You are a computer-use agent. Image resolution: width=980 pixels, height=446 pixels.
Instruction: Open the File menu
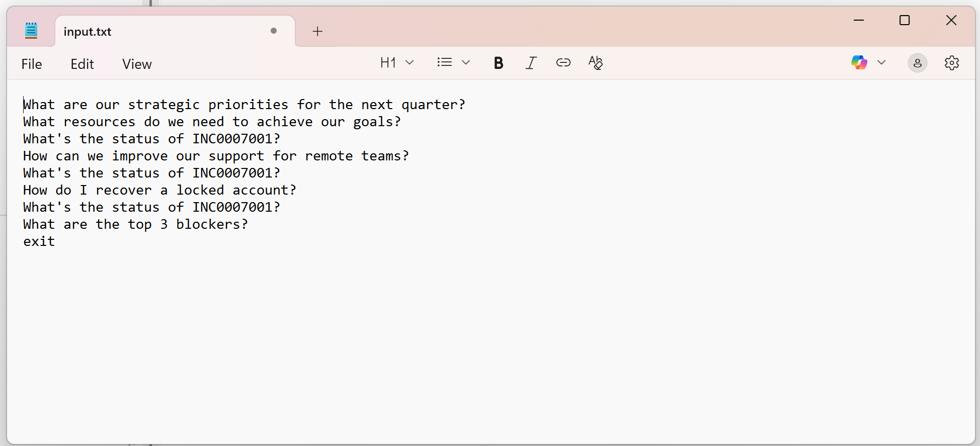coord(32,64)
